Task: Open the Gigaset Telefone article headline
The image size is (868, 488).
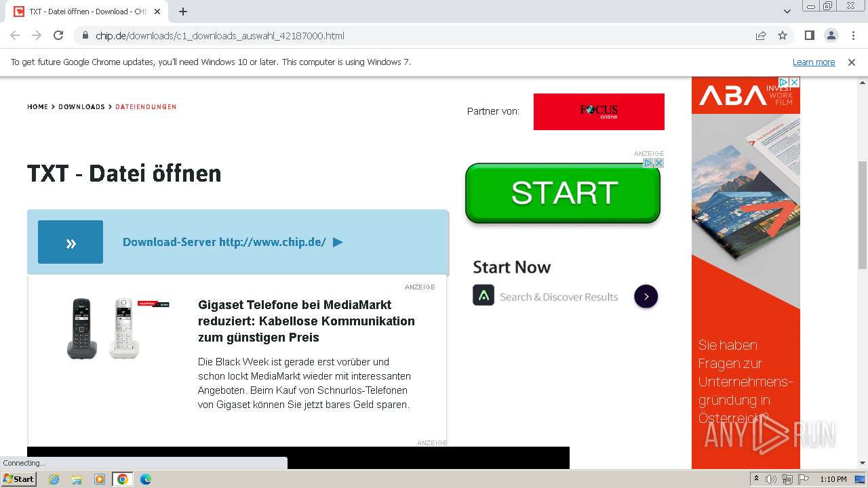Action: pos(307,321)
